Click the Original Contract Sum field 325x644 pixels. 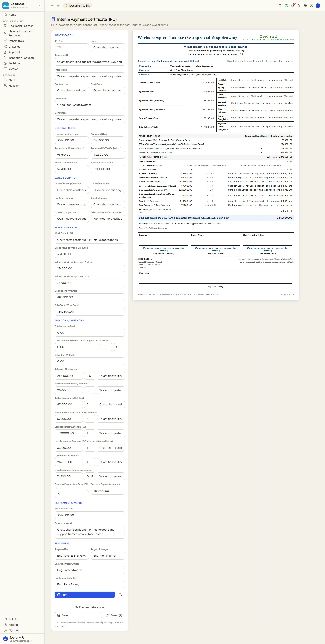point(72,140)
